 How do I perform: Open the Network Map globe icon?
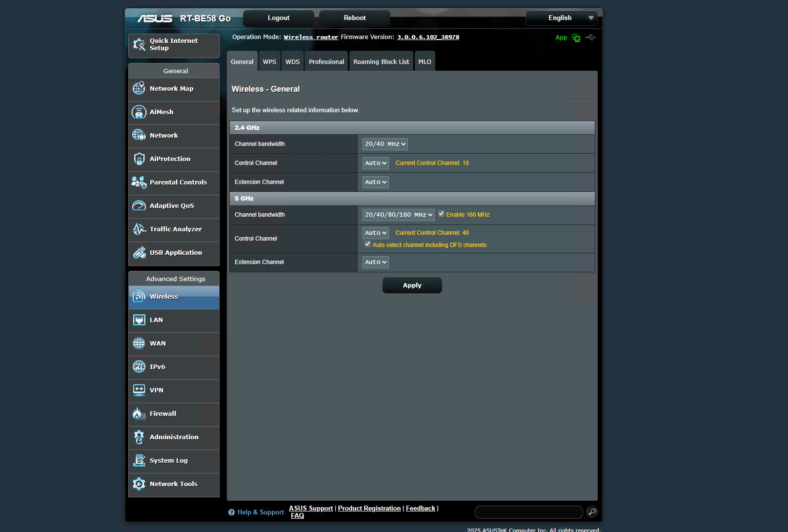click(139, 89)
